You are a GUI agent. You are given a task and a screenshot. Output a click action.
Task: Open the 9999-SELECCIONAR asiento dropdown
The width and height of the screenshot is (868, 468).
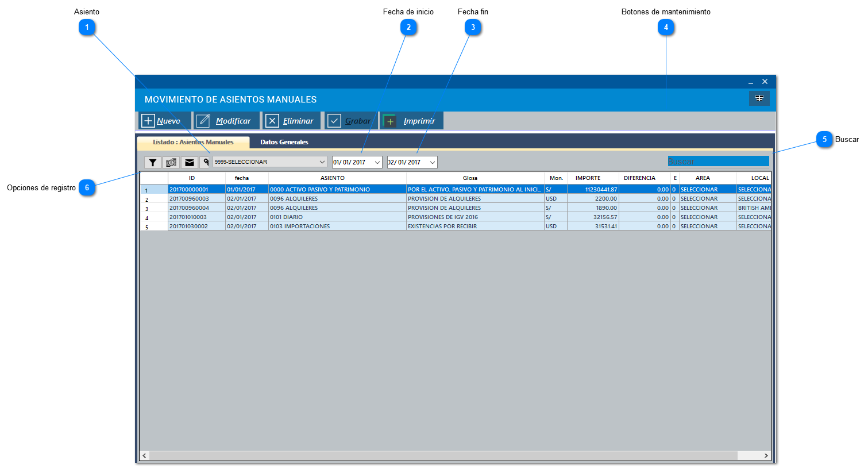tap(270, 162)
